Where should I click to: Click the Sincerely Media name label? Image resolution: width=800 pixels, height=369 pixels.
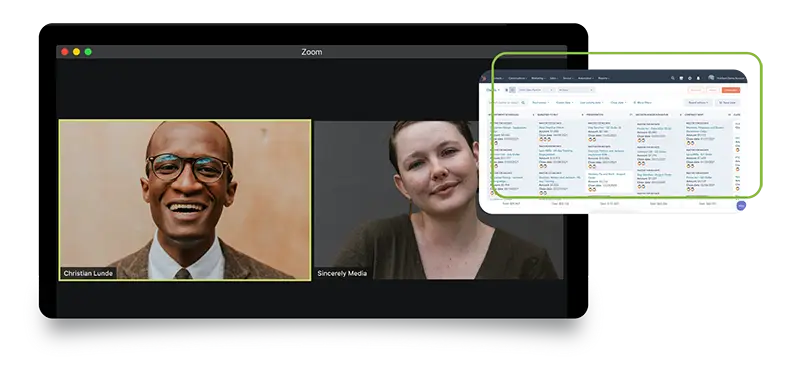click(342, 274)
